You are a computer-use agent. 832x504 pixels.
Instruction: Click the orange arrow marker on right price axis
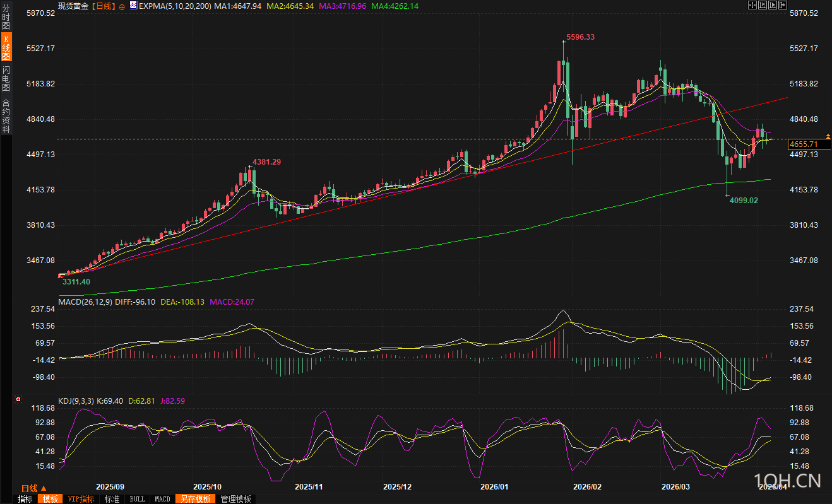(x=828, y=136)
